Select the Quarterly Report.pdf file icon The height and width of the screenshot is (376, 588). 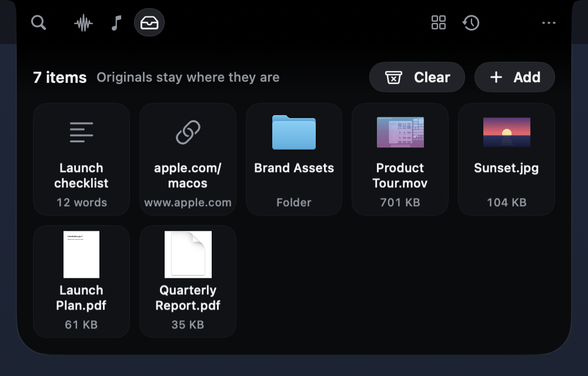pos(188,254)
